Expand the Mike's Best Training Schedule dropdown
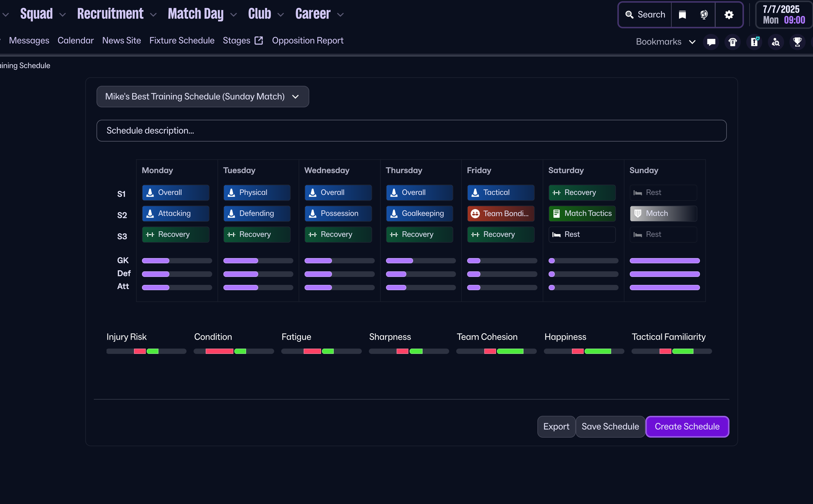 (x=202, y=97)
